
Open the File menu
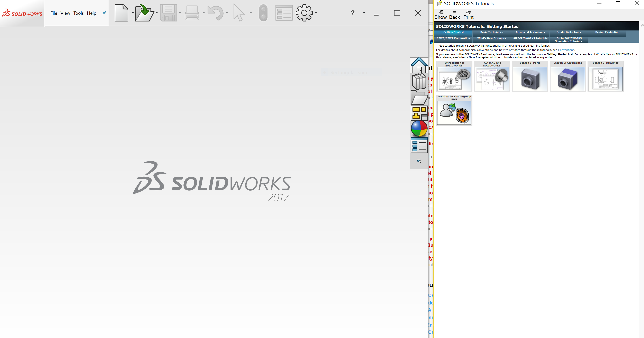click(54, 13)
